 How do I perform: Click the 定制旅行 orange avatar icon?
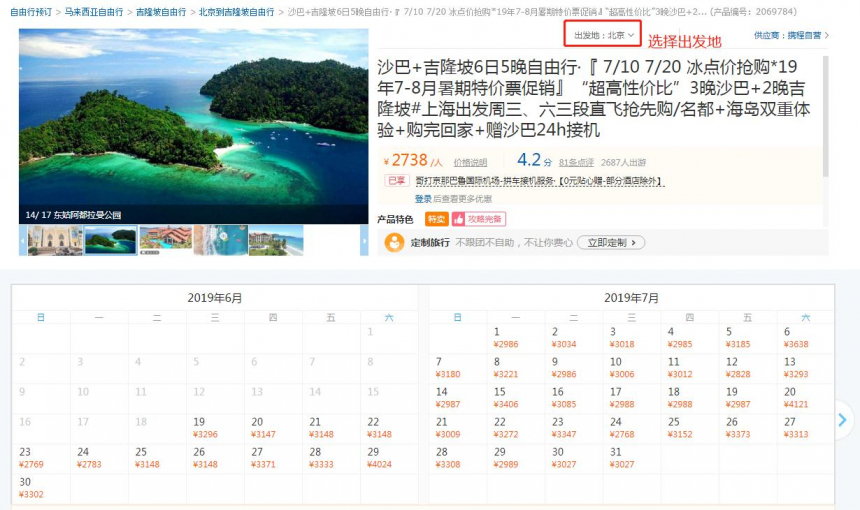point(394,242)
